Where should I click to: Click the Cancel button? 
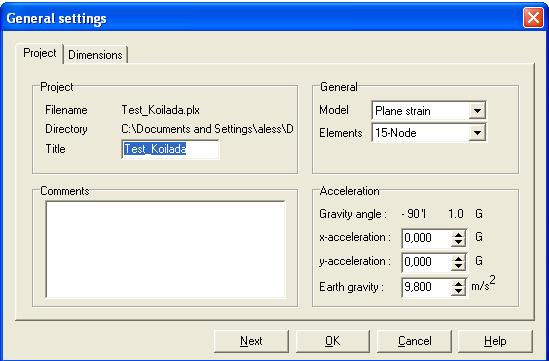[x=414, y=341]
